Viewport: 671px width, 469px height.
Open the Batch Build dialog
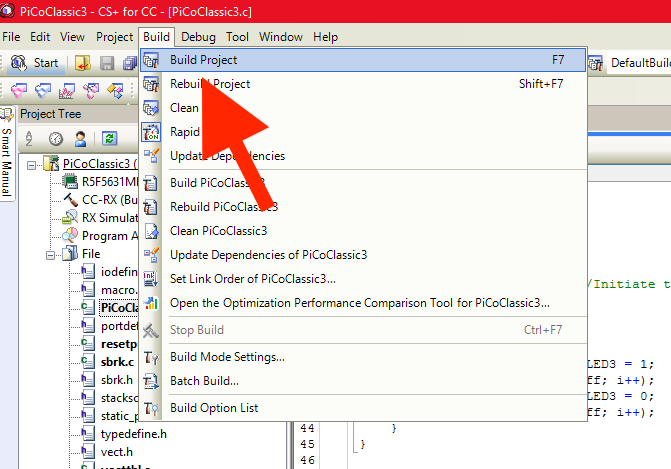363,380
